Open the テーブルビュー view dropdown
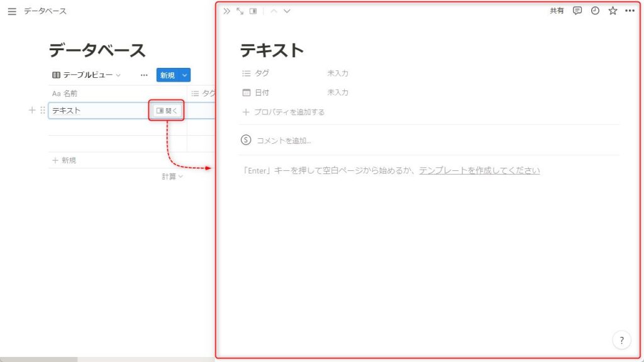 click(86, 75)
